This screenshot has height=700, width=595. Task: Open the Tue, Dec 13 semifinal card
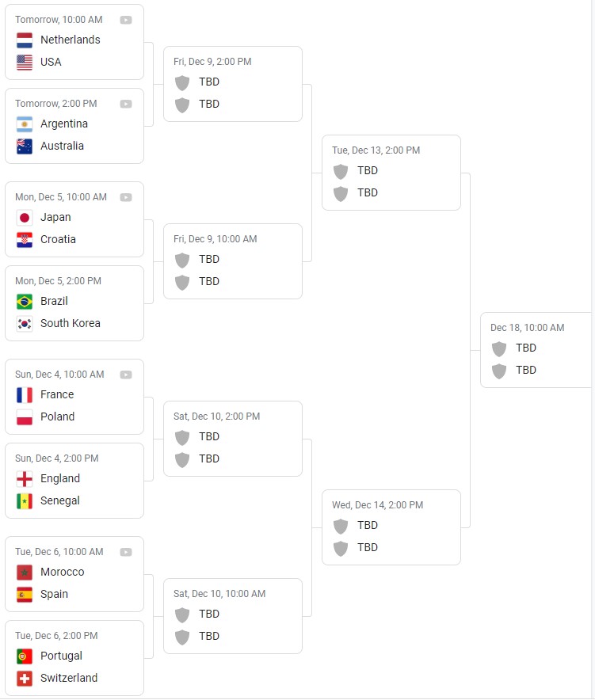point(391,173)
